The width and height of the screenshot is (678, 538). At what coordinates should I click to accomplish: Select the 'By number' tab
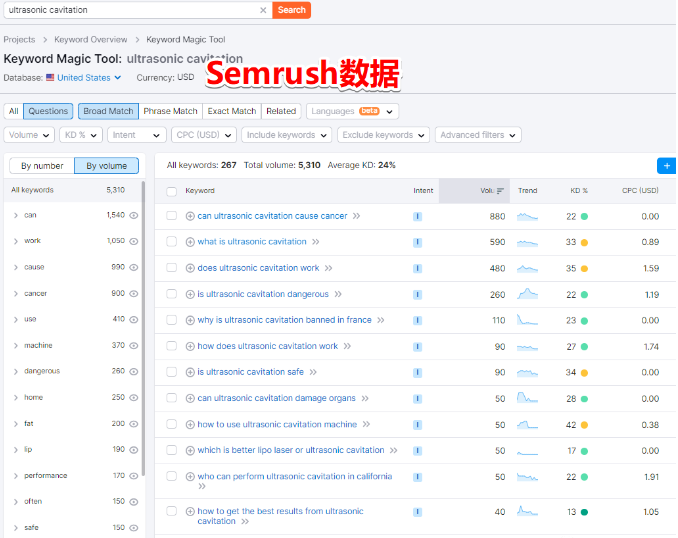click(42, 166)
